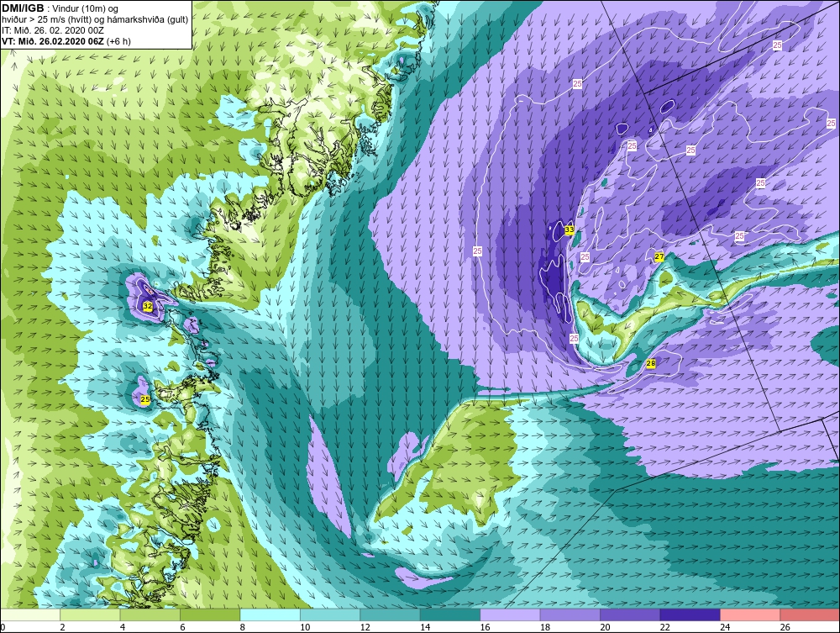The height and width of the screenshot is (633, 840).
Task: Select the "VT: Mið. 26.02.2020 06Z" valid time
Action: [53, 41]
